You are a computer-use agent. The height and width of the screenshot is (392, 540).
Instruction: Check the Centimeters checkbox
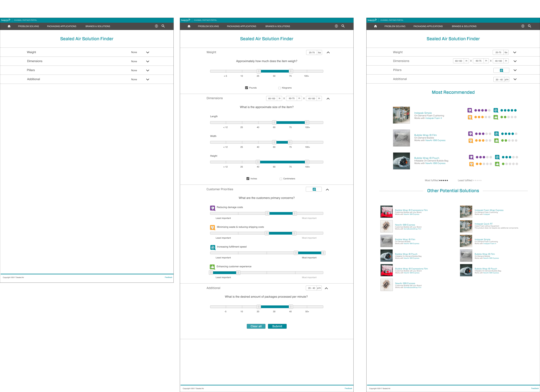tap(281, 179)
